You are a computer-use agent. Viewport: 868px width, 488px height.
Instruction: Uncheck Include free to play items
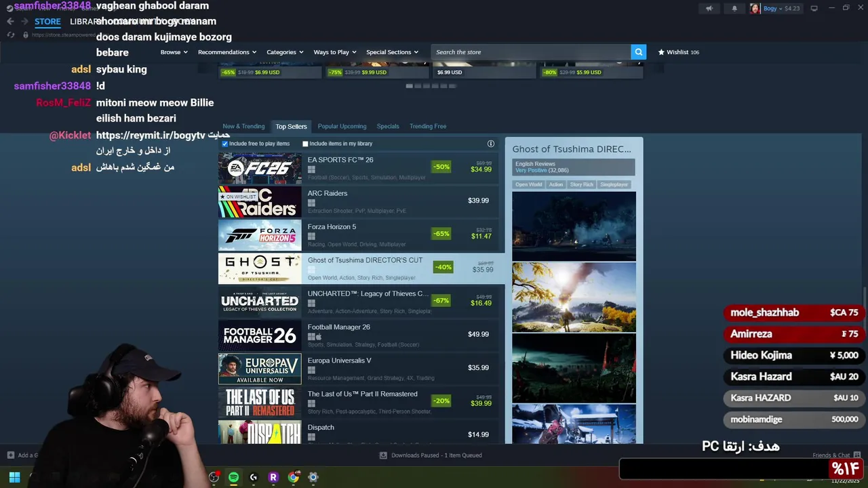click(x=225, y=144)
